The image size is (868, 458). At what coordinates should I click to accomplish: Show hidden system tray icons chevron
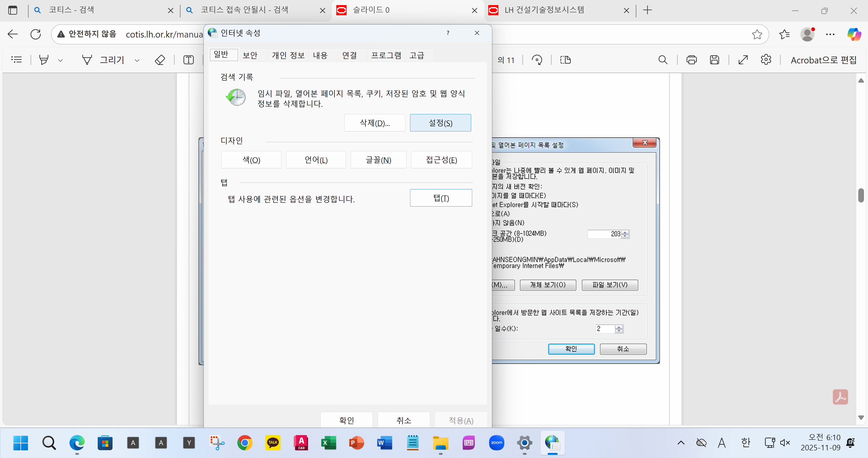click(681, 443)
